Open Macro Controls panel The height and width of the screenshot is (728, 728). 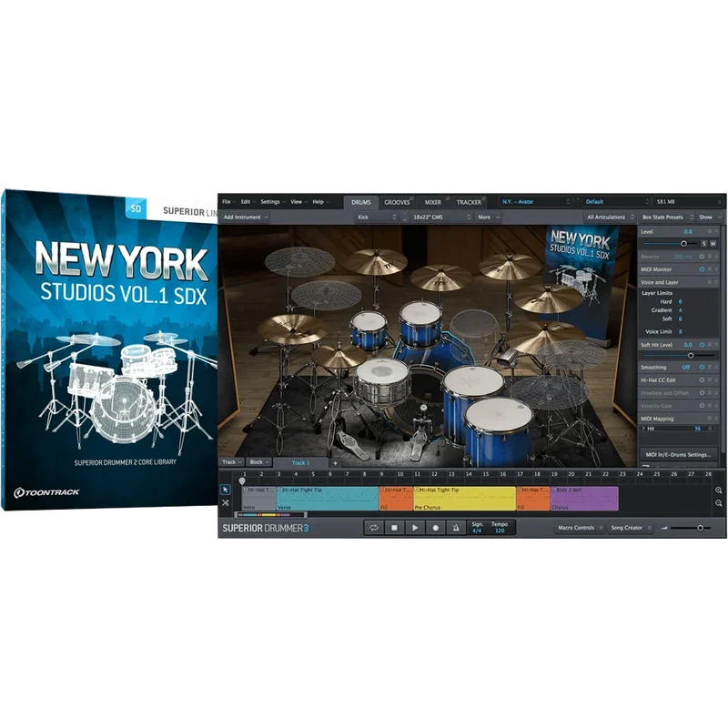click(x=580, y=528)
